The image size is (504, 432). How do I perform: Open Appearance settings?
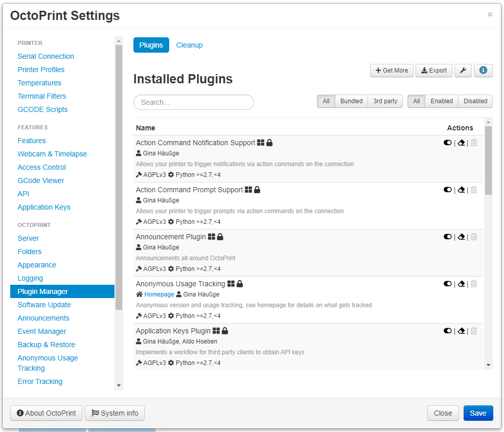click(x=37, y=265)
